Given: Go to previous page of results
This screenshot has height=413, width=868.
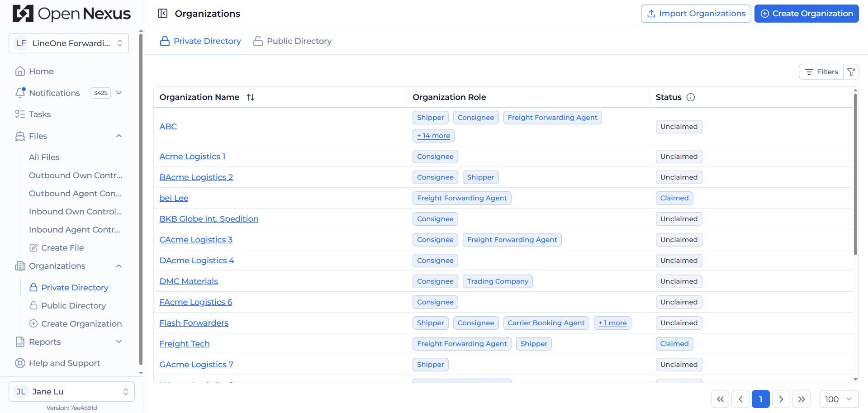Looking at the screenshot, I should click(x=740, y=399).
